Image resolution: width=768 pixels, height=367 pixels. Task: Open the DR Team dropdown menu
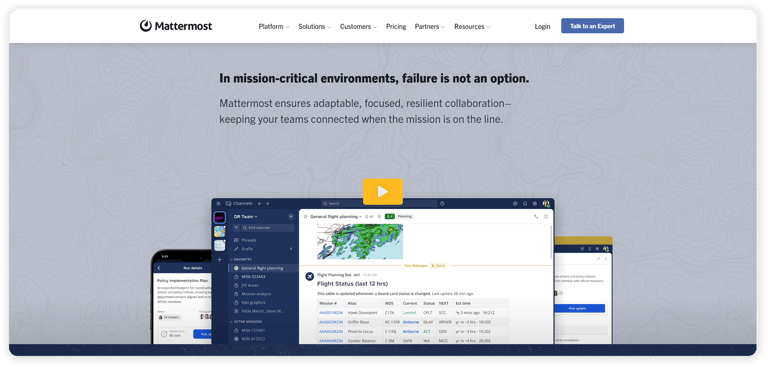point(245,216)
